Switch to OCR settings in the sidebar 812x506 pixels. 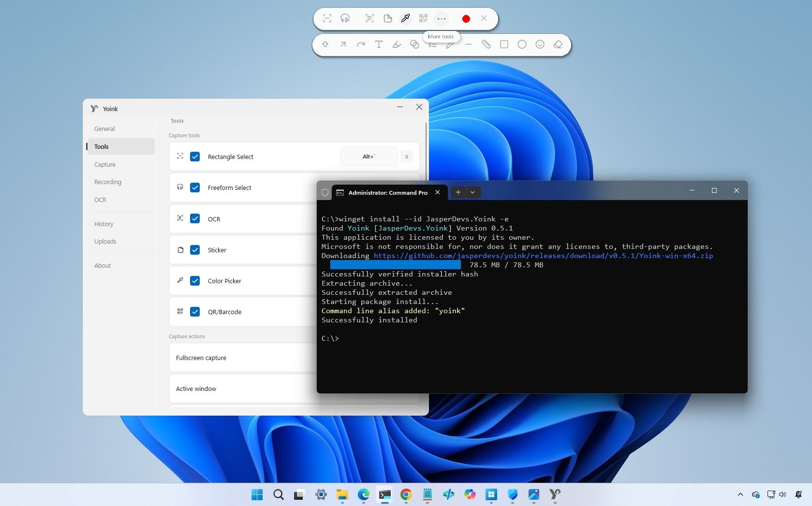point(121,200)
